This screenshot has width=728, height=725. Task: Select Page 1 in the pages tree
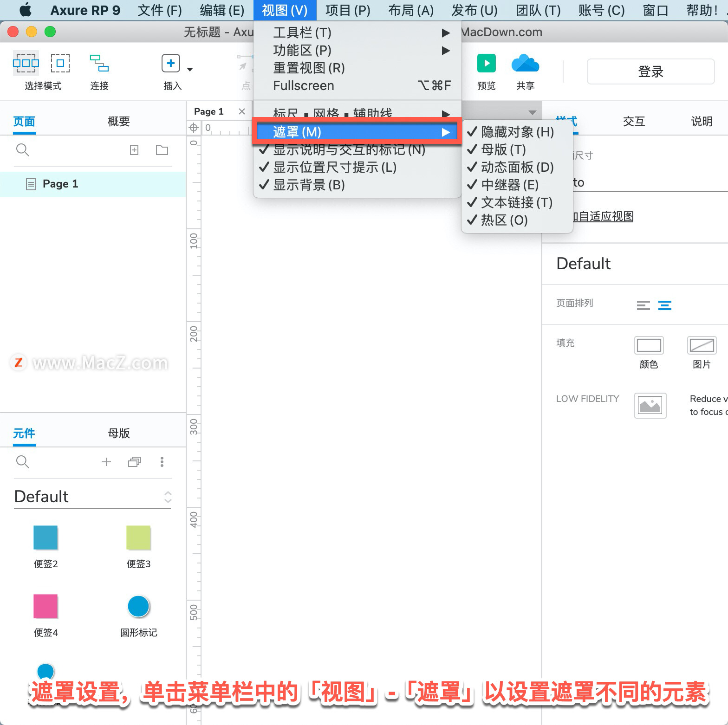[93, 184]
